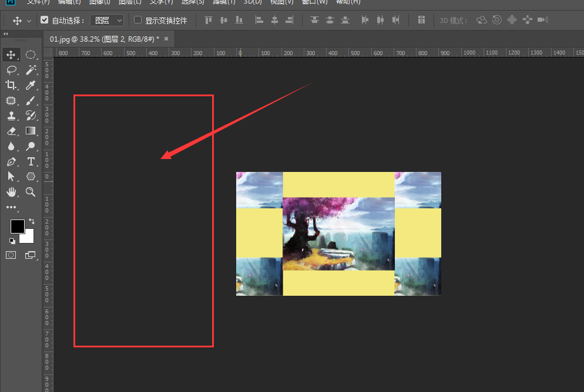The height and width of the screenshot is (392, 584).
Task: Choose the Brush tool
Action: point(31,100)
